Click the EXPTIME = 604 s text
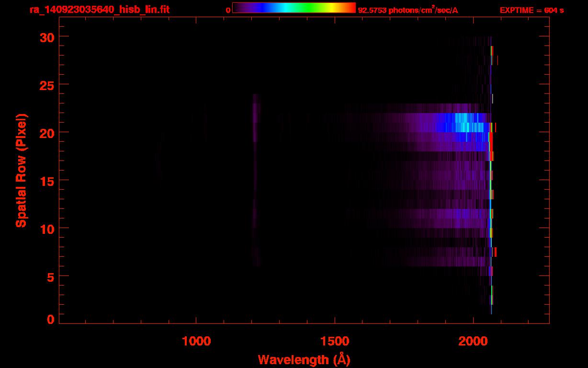This screenshot has width=588, height=368. [531, 10]
